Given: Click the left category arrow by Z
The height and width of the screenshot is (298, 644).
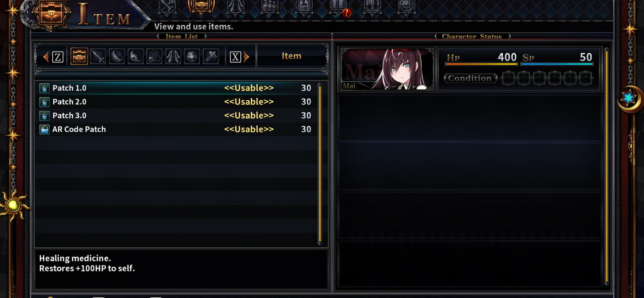Looking at the screenshot, I should coord(46,57).
